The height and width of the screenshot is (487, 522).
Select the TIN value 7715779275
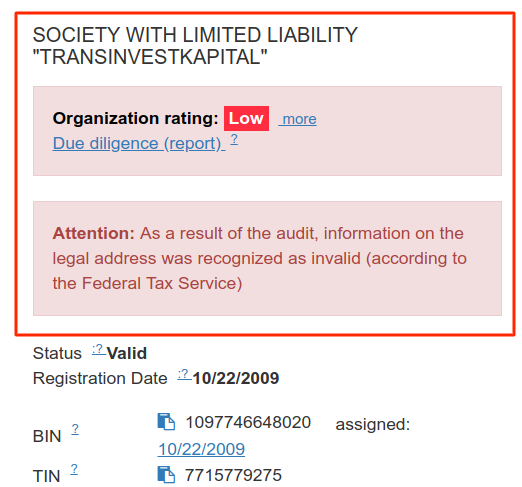coord(233,475)
